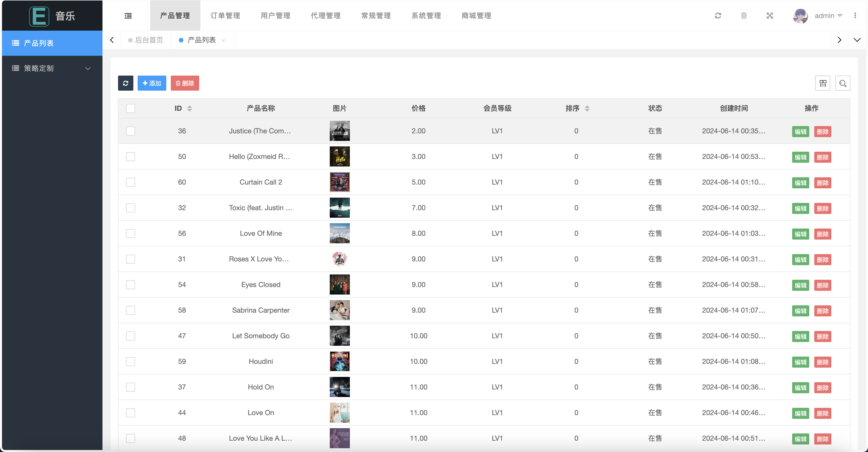868x452 pixels.
Task: Open the vertical three-dots more menu
Action: [x=855, y=16]
